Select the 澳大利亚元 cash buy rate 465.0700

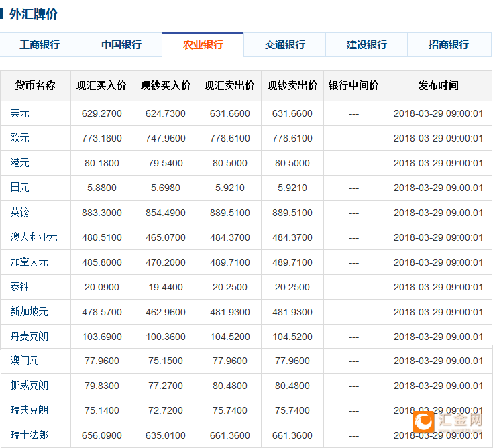(166, 237)
